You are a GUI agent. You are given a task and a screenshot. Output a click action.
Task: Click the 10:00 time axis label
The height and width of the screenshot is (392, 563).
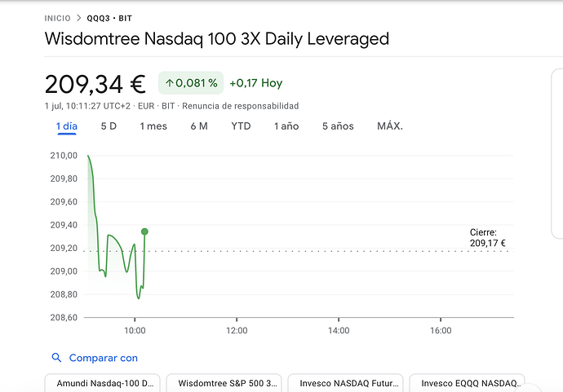(x=135, y=331)
